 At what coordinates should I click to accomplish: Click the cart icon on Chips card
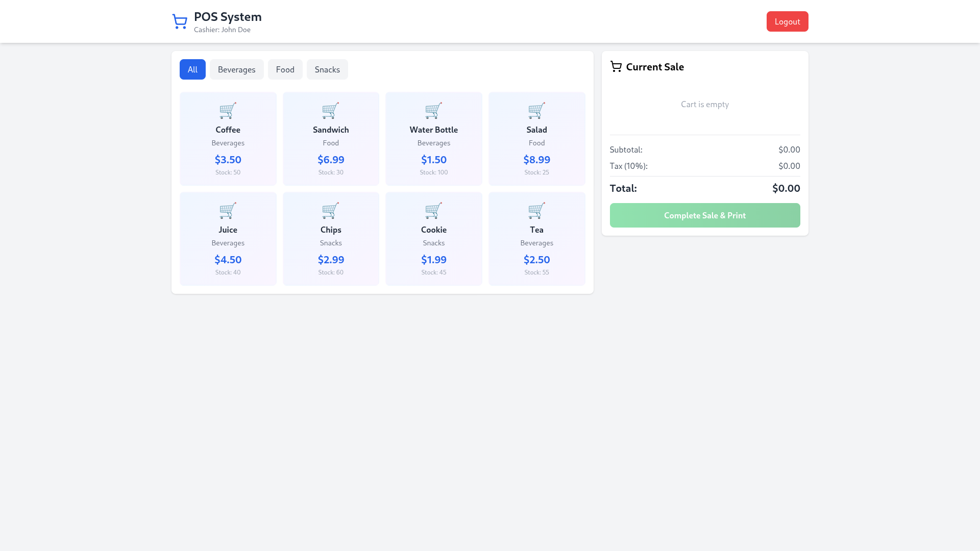coord(331,210)
